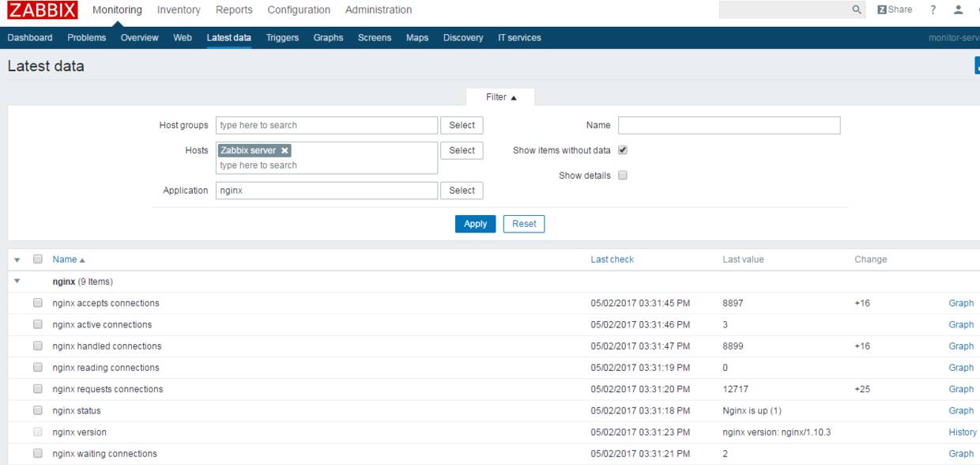Go to the Triggers submenu
Screen dimensions: 980x465
[282, 38]
